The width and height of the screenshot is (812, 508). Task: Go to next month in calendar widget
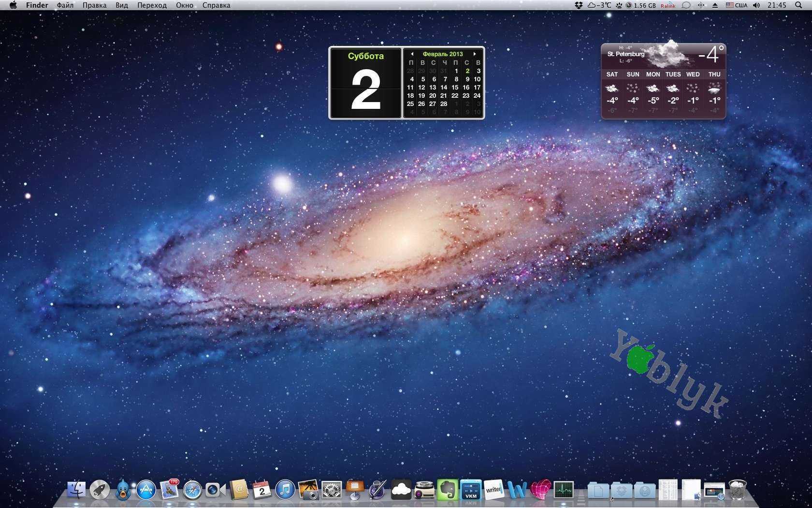475,54
